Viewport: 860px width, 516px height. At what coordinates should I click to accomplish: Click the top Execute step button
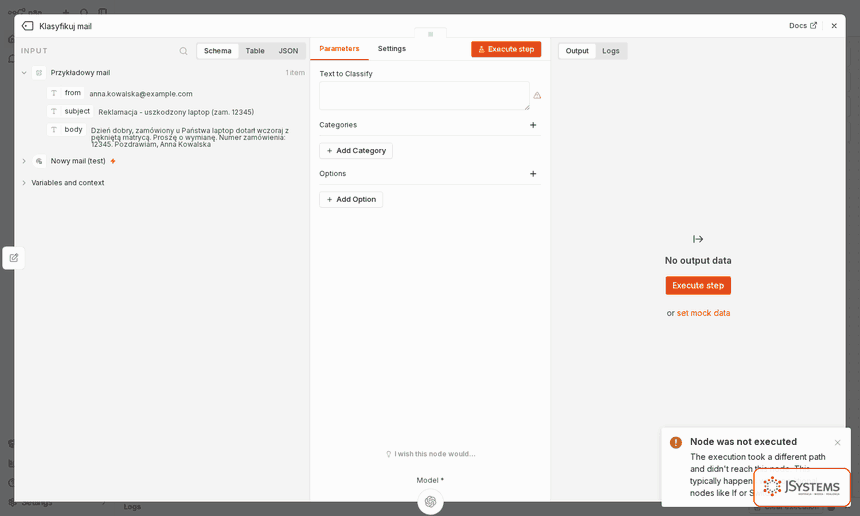[x=506, y=49]
